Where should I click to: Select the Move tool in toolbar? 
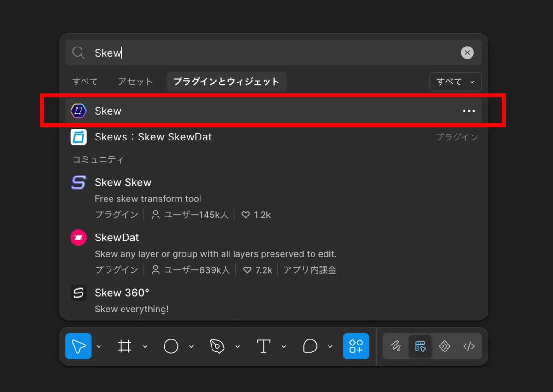coord(78,346)
